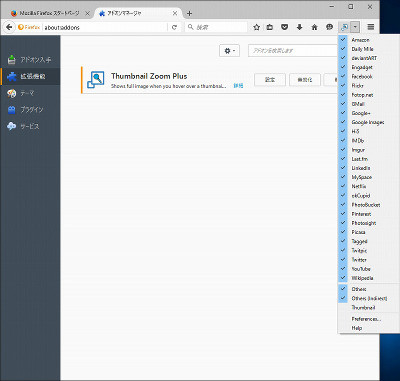Select the Plugins sidebar category
400x381 pixels.
[x=30, y=110]
